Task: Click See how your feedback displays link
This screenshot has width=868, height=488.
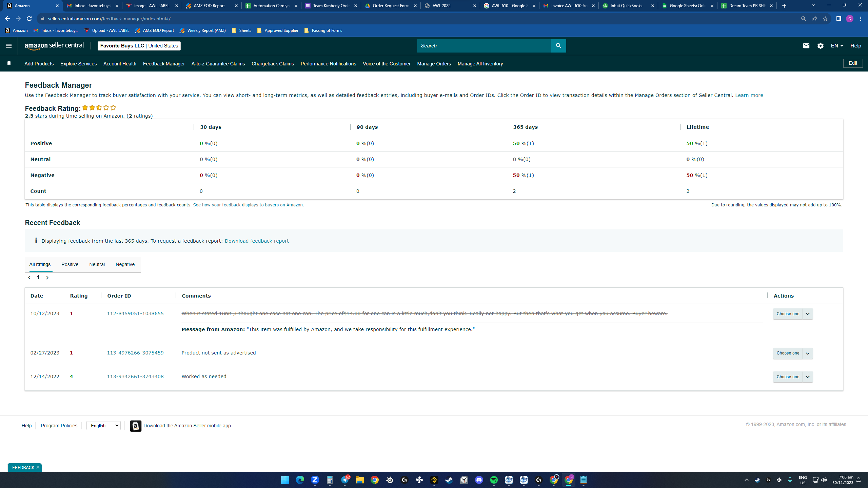Action: tap(248, 205)
